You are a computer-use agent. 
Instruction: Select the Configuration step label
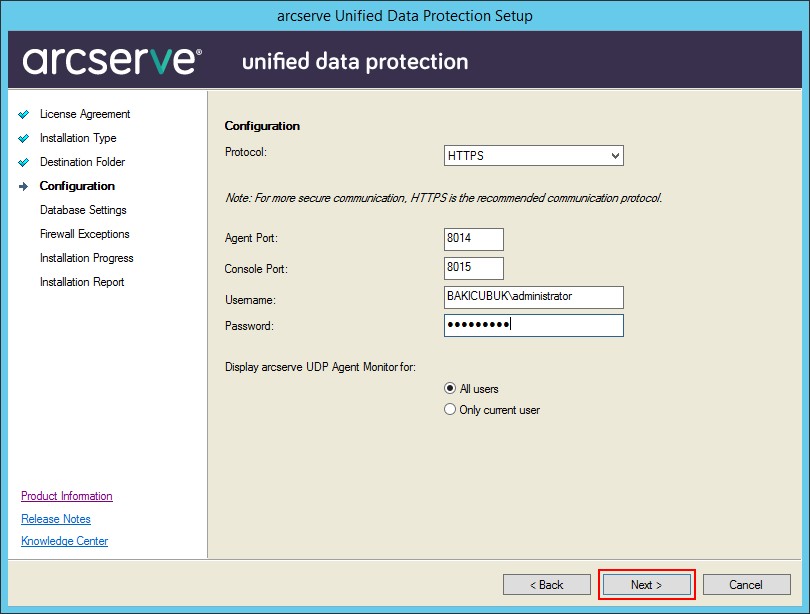coord(77,186)
